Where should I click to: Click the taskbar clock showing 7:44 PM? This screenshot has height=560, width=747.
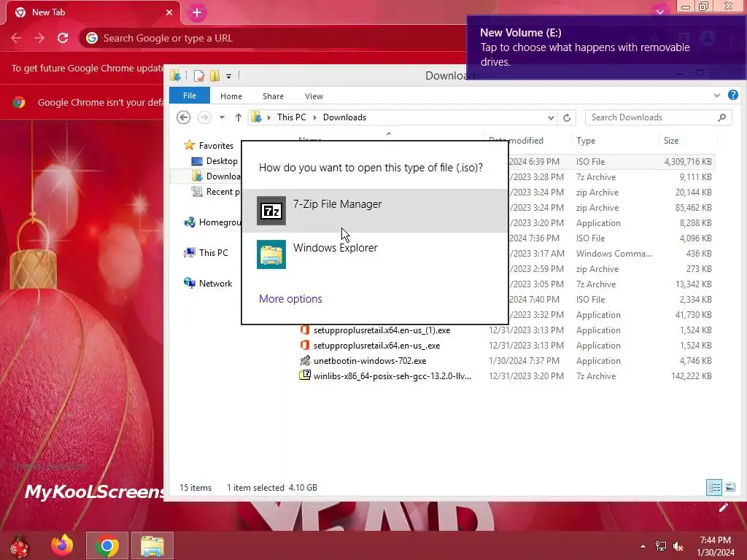[715, 546]
